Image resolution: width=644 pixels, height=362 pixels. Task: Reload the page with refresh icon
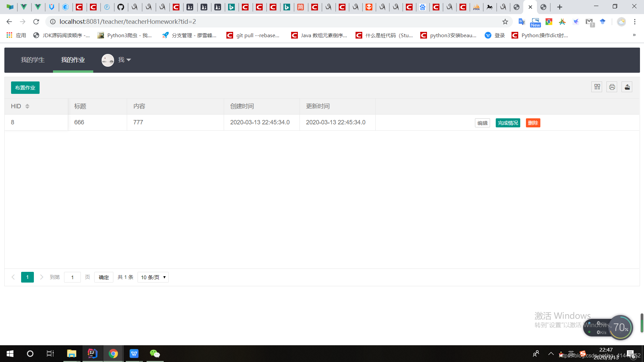[x=36, y=22]
